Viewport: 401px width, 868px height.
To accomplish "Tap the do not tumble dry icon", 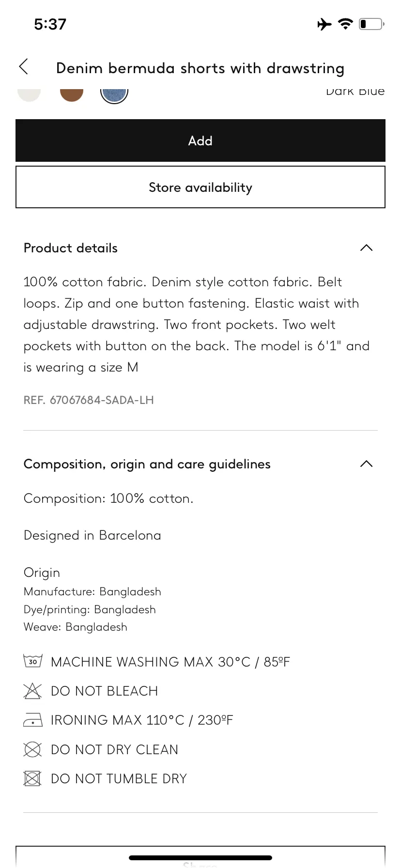I will [32, 778].
